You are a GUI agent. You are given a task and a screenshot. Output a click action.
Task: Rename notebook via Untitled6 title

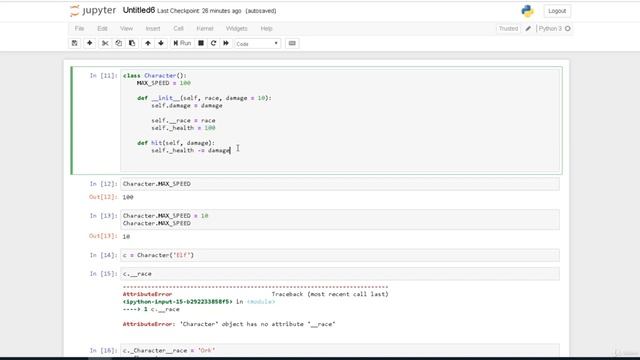tap(139, 11)
